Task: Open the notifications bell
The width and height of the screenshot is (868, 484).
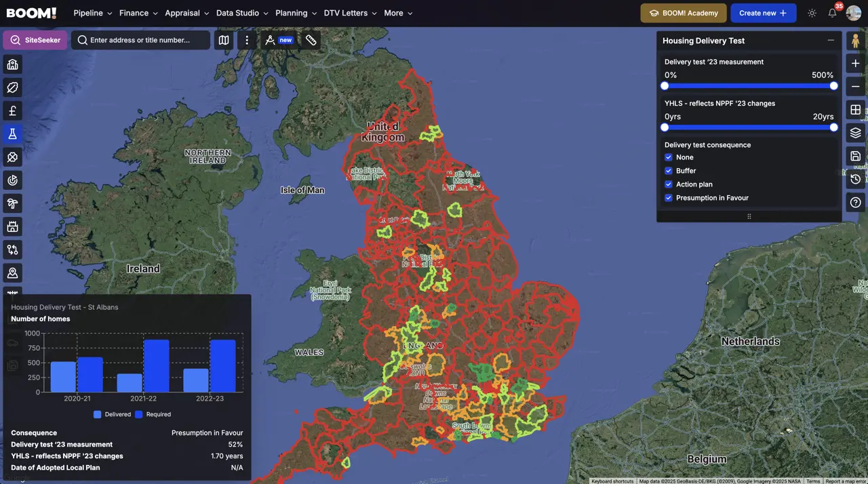Action: [x=833, y=13]
